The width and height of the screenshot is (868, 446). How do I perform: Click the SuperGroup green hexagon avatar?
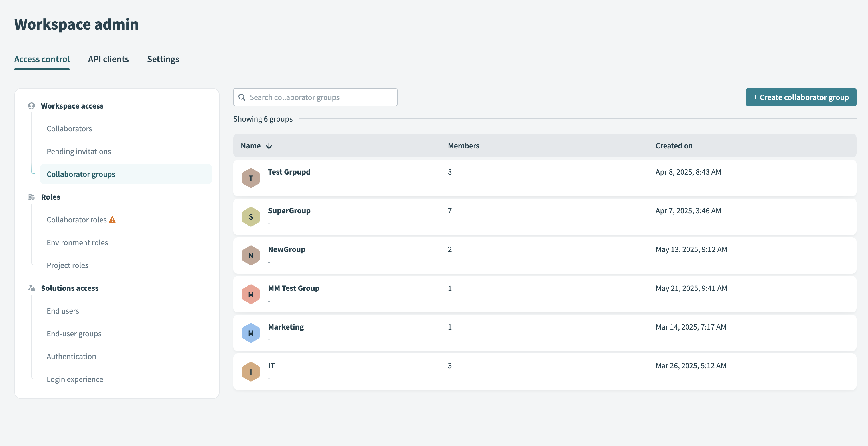tap(251, 217)
